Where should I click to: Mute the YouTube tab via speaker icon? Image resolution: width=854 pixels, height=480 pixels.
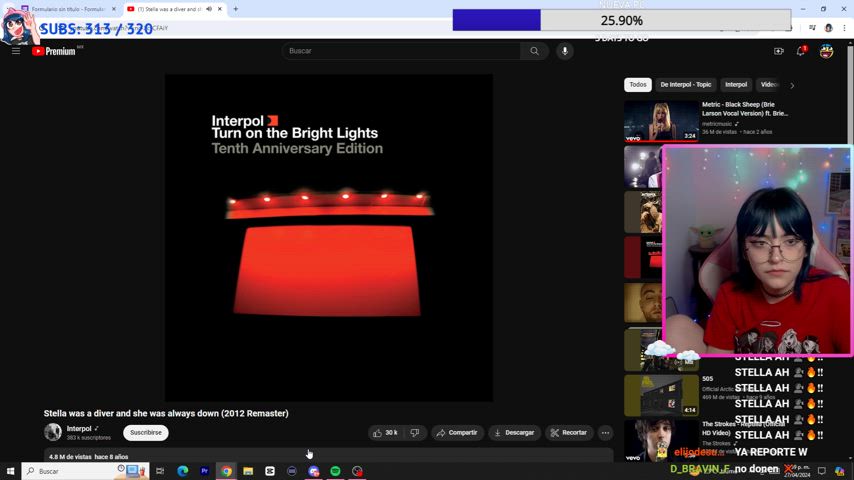click(x=209, y=9)
